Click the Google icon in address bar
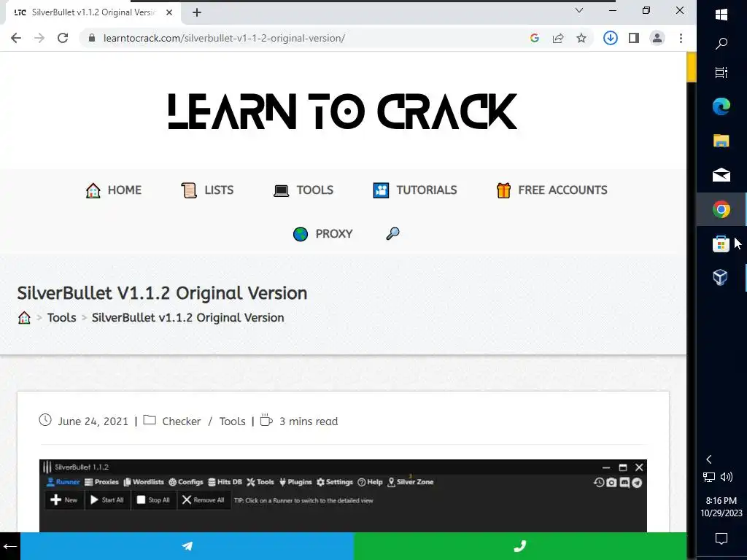This screenshot has height=560, width=747. pyautogui.click(x=535, y=38)
